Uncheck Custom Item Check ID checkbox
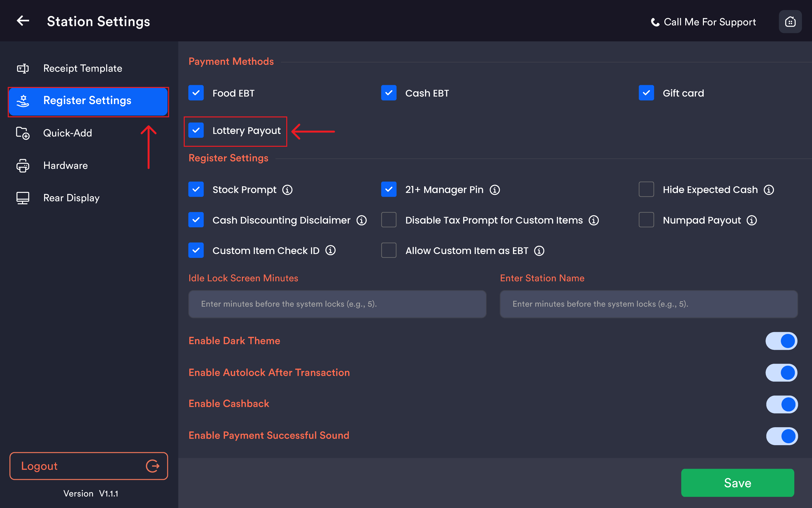Viewport: 812px width, 508px height. click(x=196, y=251)
